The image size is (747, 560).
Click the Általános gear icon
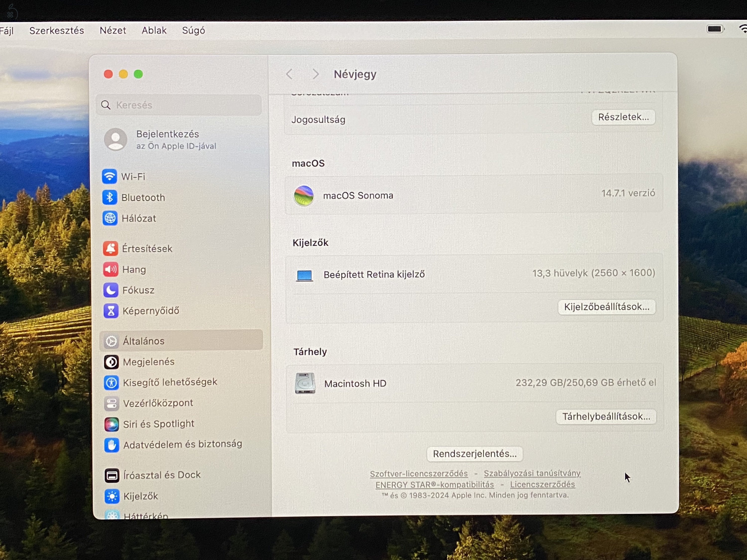111,341
